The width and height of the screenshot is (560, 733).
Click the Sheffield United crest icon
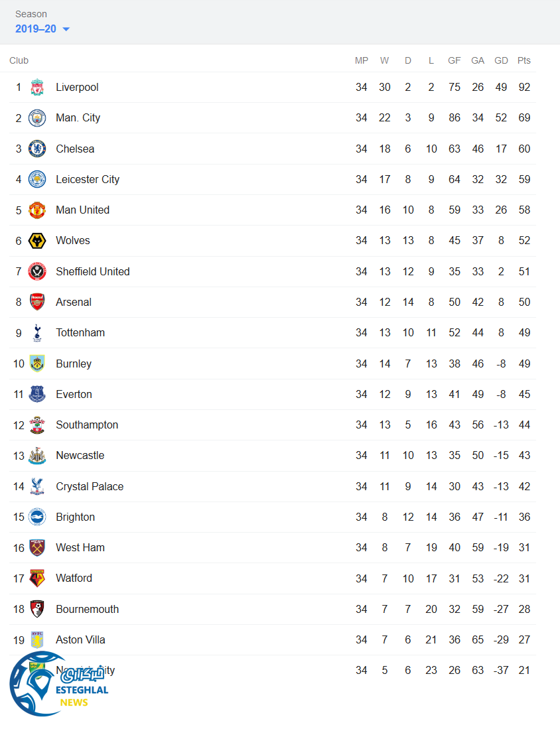point(37,271)
